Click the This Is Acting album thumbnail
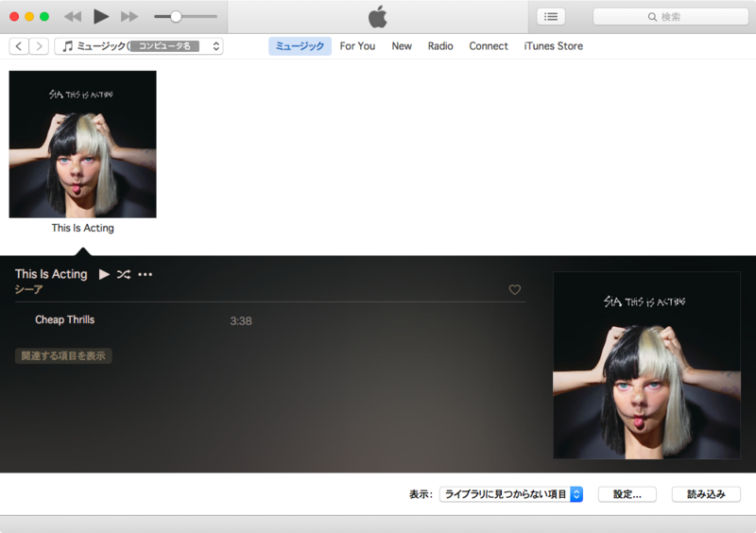The image size is (756, 533). coord(82,145)
